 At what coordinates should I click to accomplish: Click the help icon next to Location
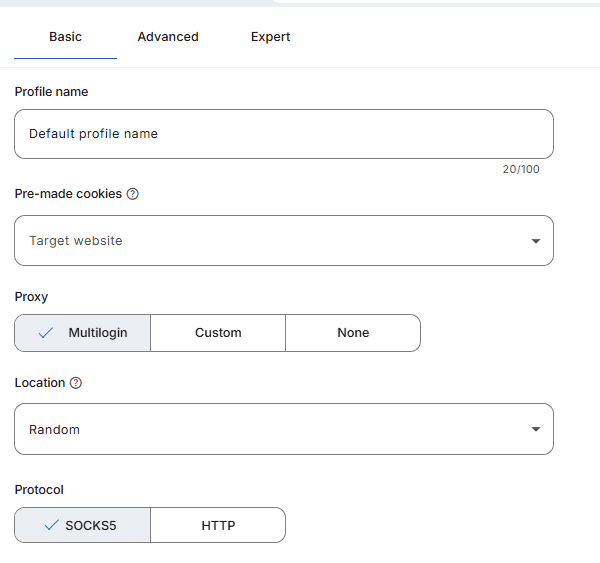pos(76,383)
